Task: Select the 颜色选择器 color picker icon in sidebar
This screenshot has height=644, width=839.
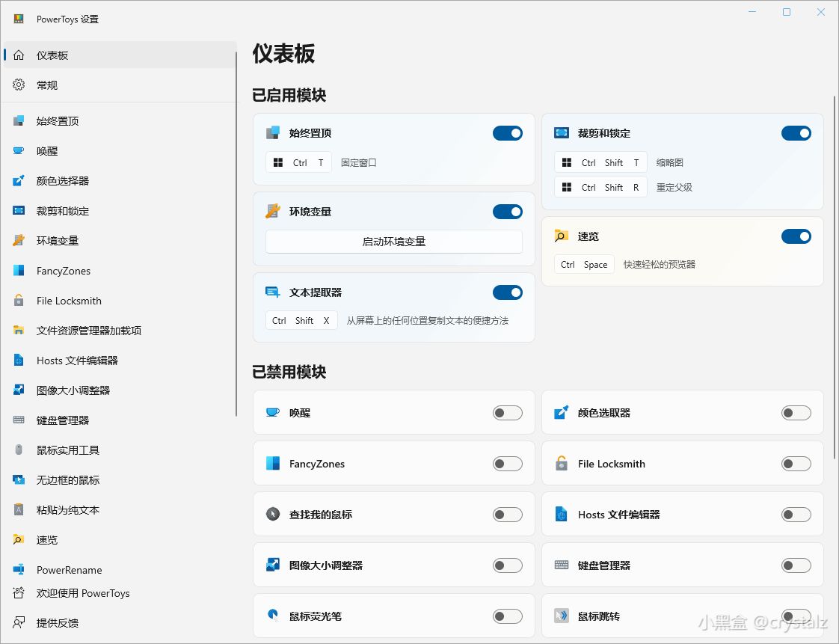Action: 19,180
